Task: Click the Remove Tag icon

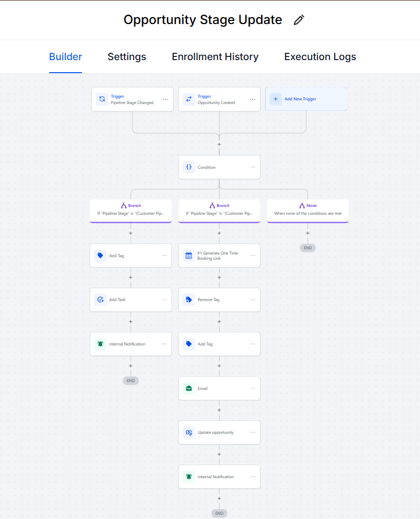Action: (x=189, y=300)
